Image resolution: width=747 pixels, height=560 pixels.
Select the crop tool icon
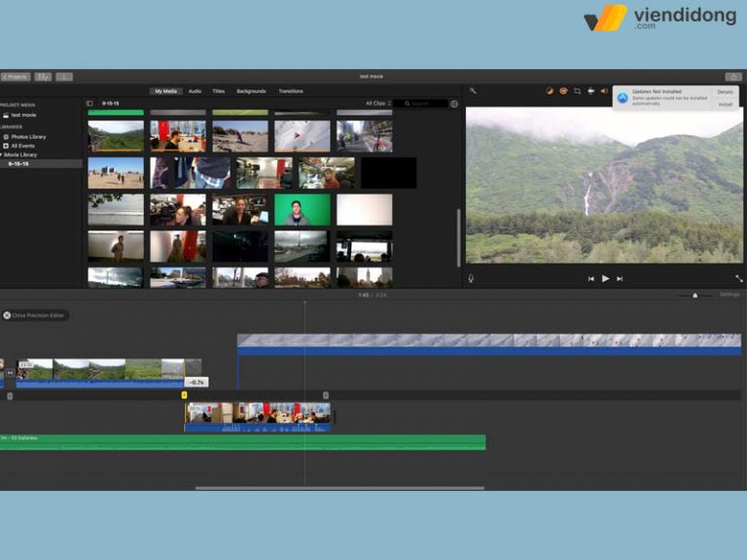(577, 91)
